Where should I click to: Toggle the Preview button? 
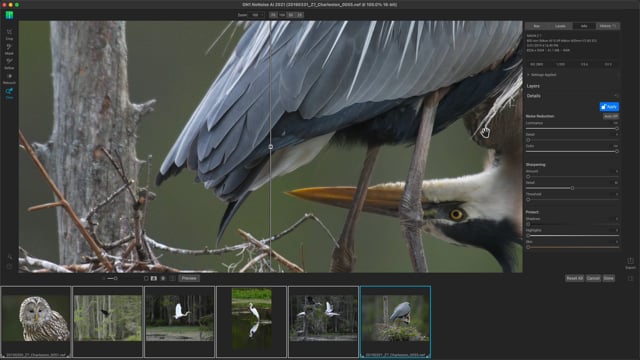pyautogui.click(x=189, y=278)
